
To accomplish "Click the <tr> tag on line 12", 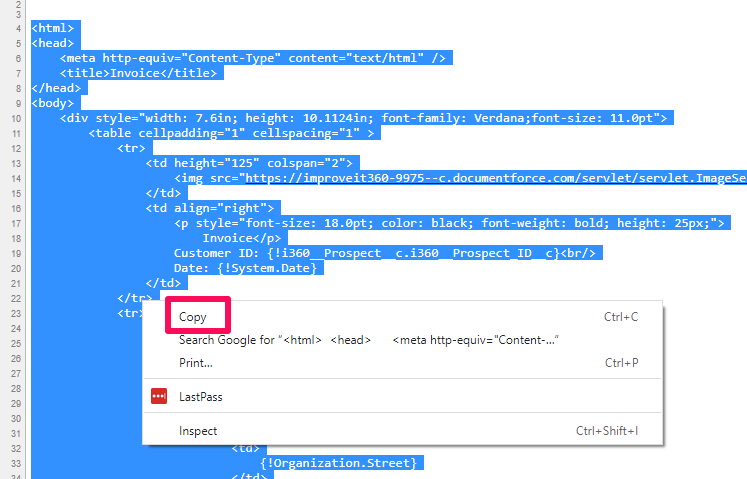I will [x=131, y=148].
